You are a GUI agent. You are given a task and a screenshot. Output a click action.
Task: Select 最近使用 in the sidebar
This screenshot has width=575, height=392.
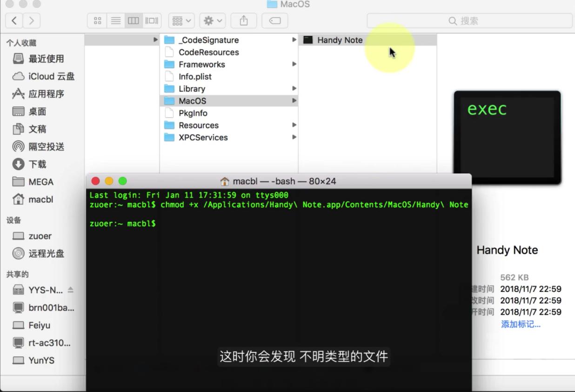pos(47,59)
